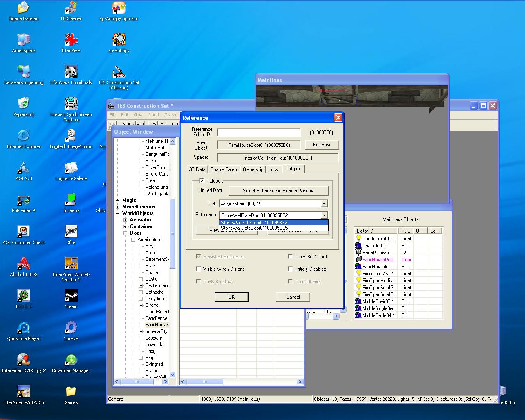Viewport: 525px width, 420px height.
Task: Open AOL 9.0 desktop icon
Action: click(23, 171)
